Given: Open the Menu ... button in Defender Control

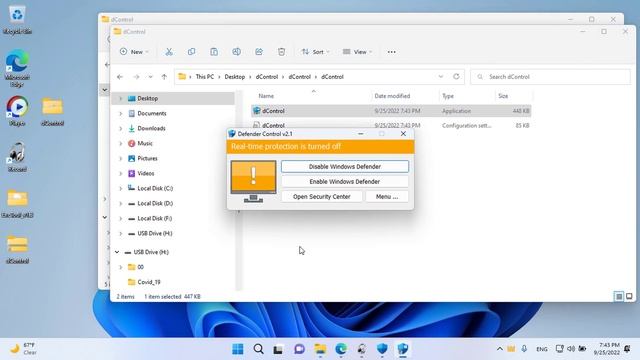Looking at the screenshot, I should (387, 197).
